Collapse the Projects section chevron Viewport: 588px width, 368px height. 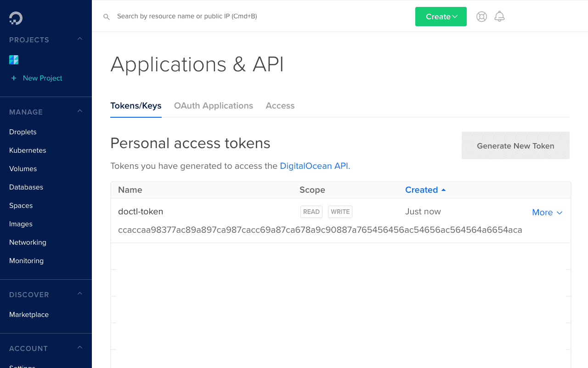coord(80,39)
